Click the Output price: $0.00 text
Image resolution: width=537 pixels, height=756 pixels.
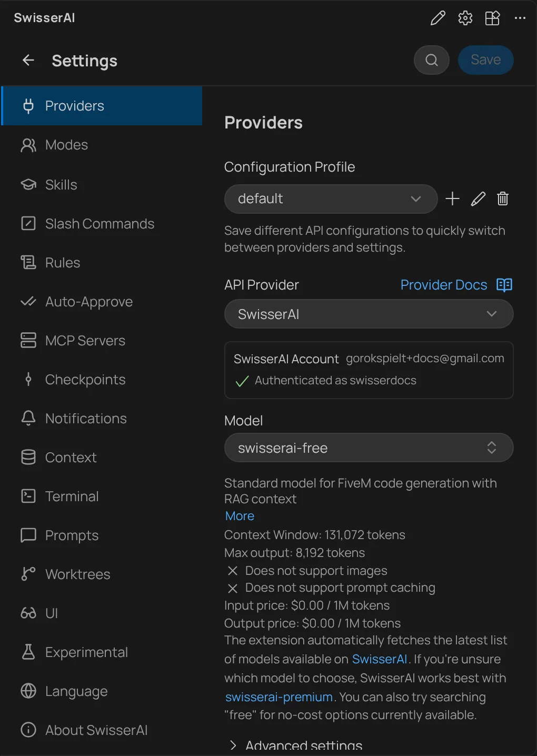point(313,623)
